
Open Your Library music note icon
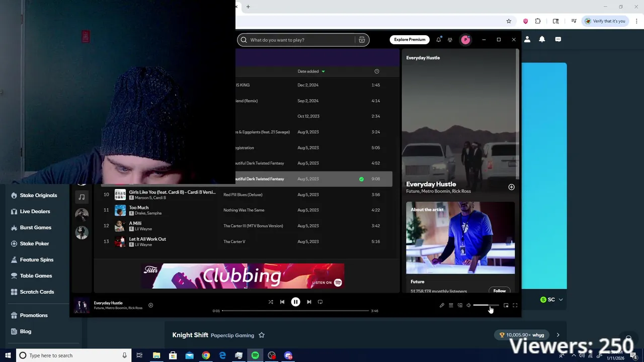click(x=82, y=197)
